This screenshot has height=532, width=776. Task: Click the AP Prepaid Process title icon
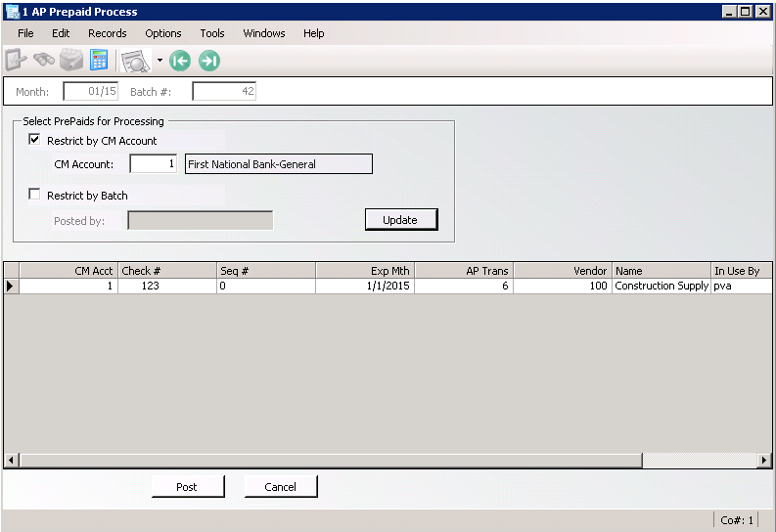(12, 12)
